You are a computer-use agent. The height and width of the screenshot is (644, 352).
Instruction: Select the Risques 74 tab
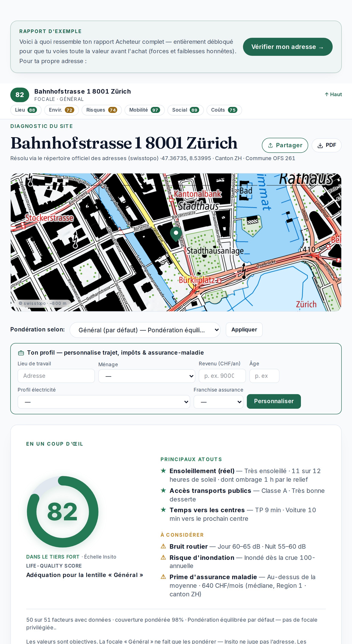102,110
